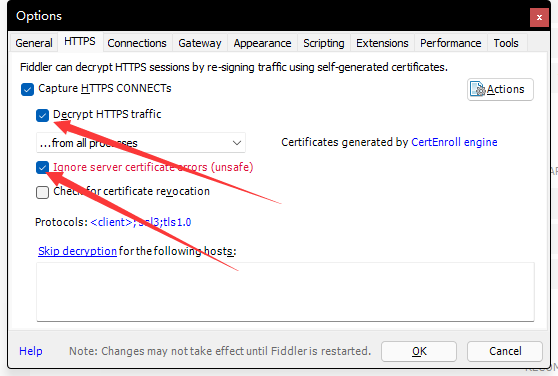Close the Options dialog with X
The width and height of the screenshot is (558, 376).
click(x=539, y=17)
